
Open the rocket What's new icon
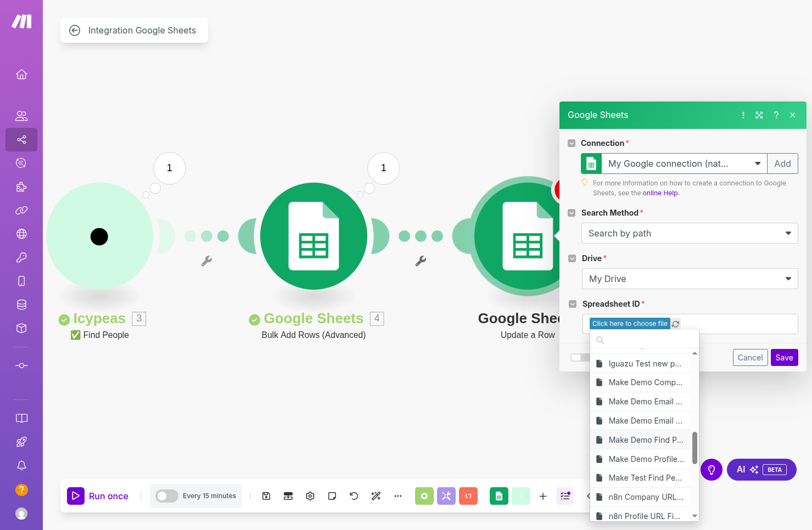[x=21, y=442]
